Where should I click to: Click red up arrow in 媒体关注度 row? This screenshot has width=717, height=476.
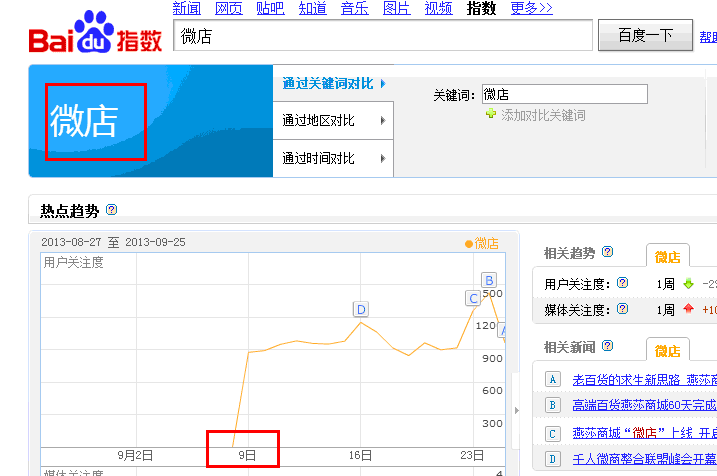pyautogui.click(x=689, y=309)
